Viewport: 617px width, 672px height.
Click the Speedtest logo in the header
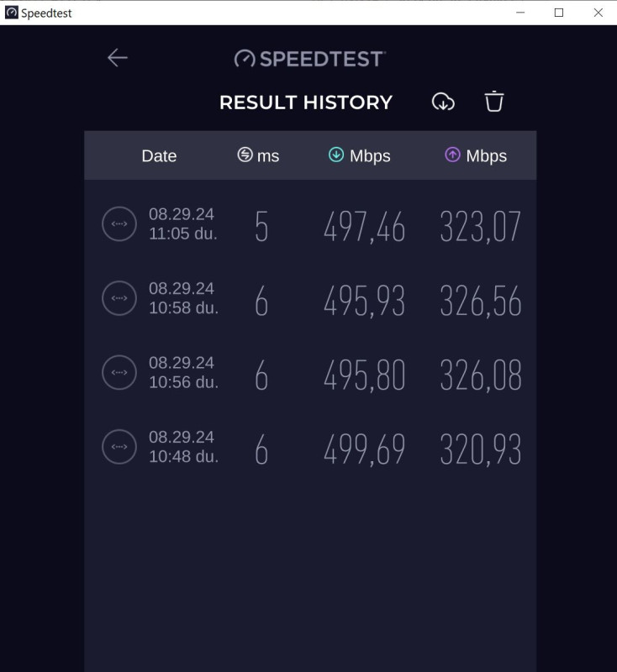click(309, 58)
